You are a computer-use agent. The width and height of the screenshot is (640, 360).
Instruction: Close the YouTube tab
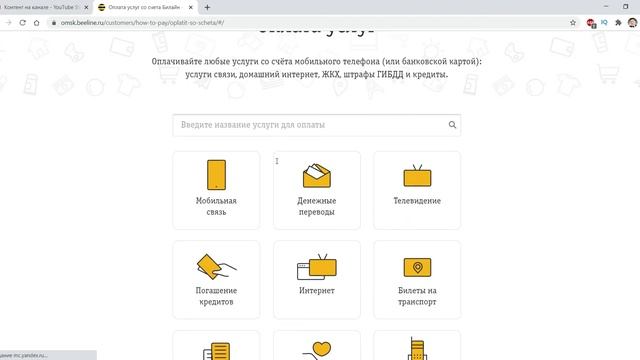[x=86, y=7]
